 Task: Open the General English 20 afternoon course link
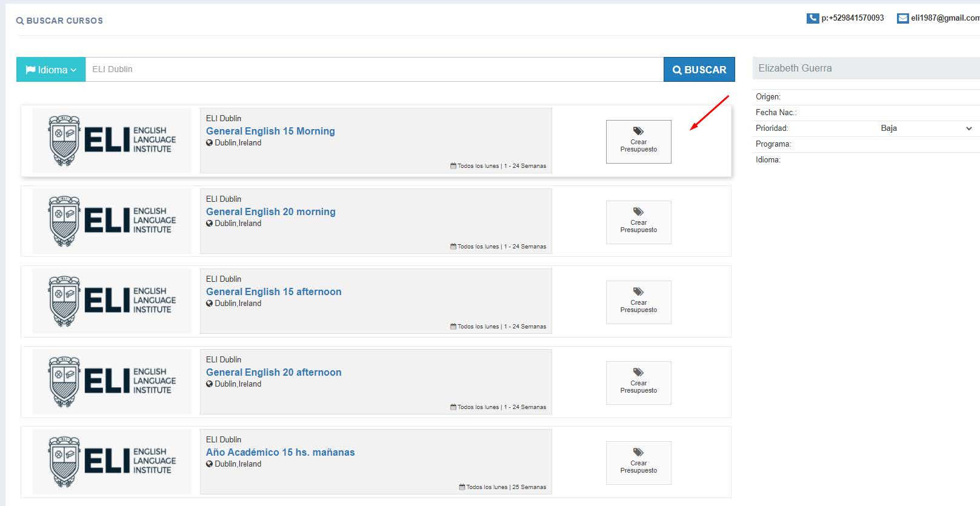click(273, 372)
